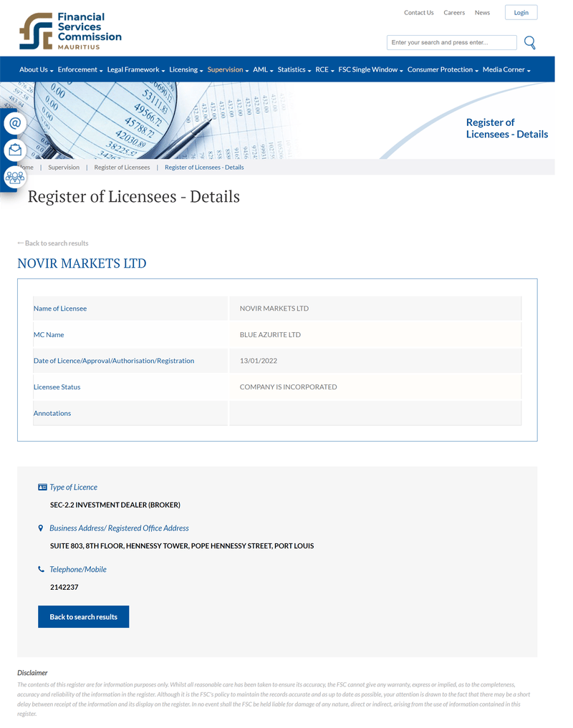The width and height of the screenshot is (573, 728).
Task: Expand the Legal Framework dropdown
Action: 135,69
